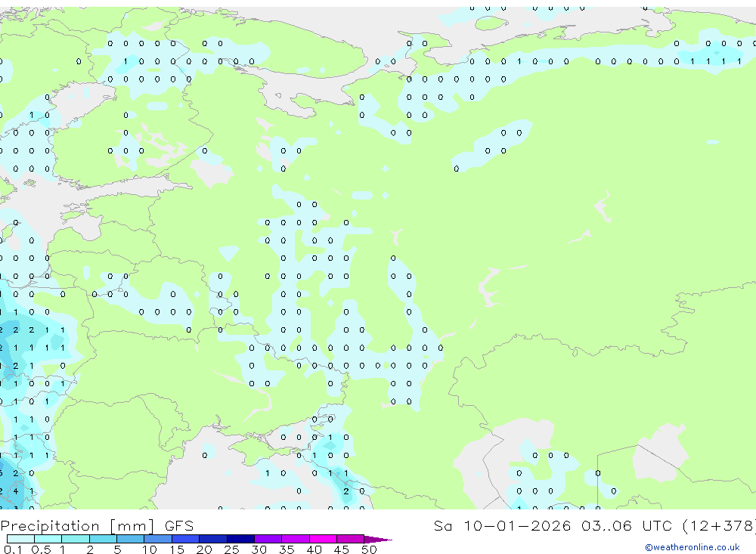The height and width of the screenshot is (554, 756).
Task: Click the '30' legend value label
Action: pos(259,549)
